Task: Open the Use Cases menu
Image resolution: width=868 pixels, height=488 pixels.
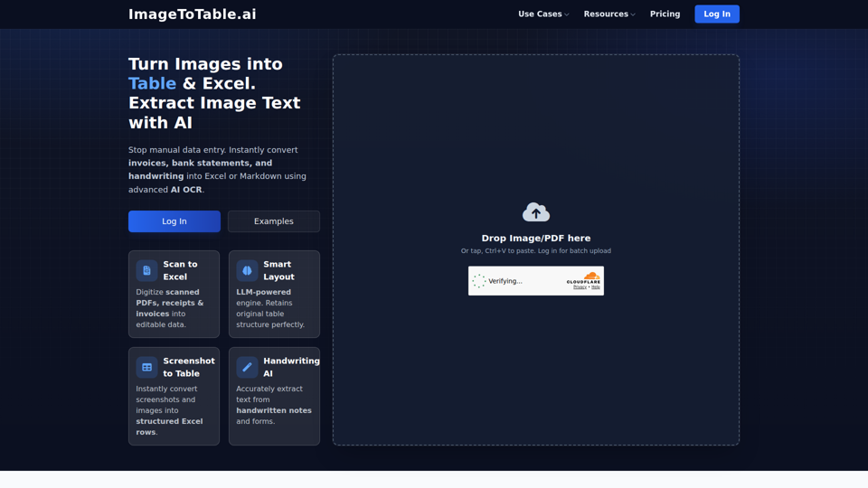Action: [543, 14]
